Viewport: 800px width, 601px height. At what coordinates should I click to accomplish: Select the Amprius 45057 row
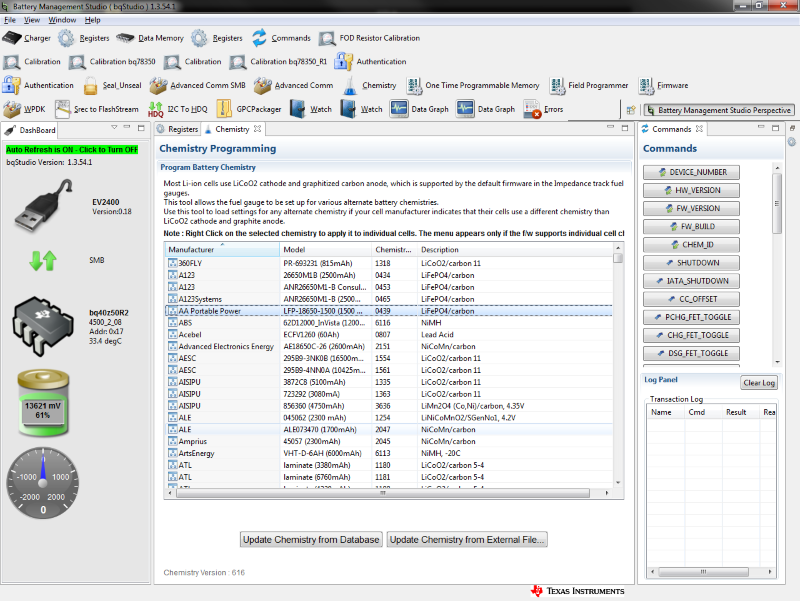click(x=389, y=441)
